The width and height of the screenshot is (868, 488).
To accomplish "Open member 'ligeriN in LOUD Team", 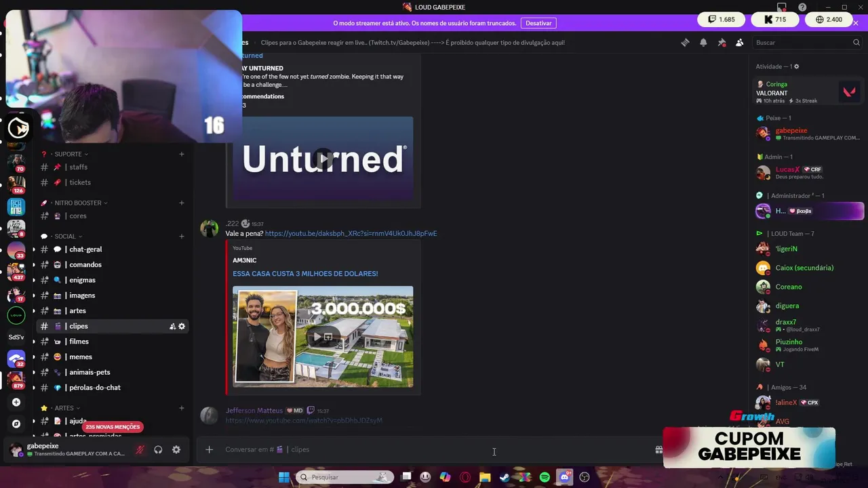I will pos(786,249).
